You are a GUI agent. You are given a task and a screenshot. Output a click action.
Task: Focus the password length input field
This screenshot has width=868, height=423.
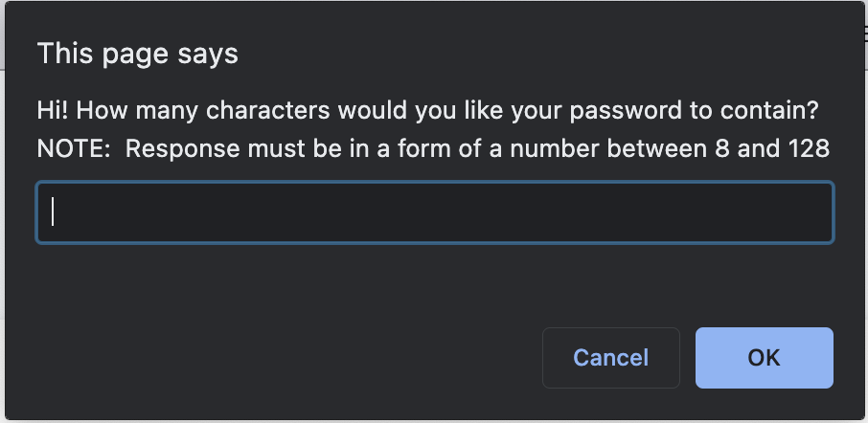435,212
